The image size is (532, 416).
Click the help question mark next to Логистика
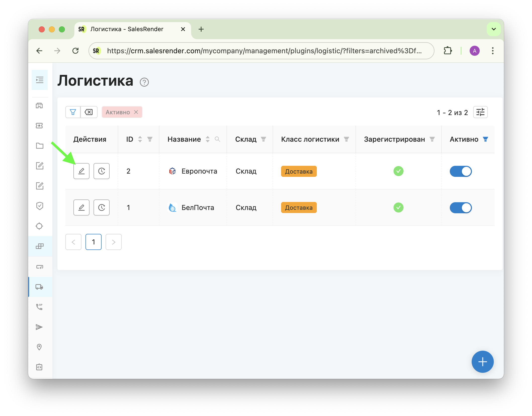(x=144, y=82)
